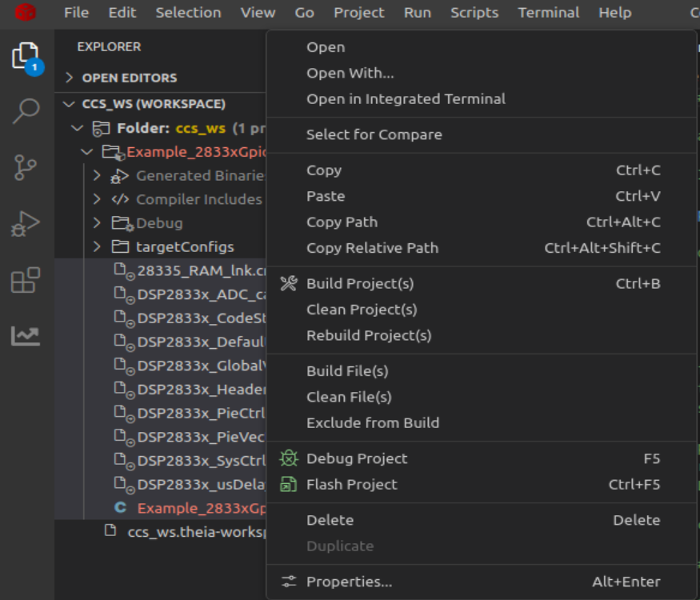Open the Run menu
The image size is (700, 600).
418,13
